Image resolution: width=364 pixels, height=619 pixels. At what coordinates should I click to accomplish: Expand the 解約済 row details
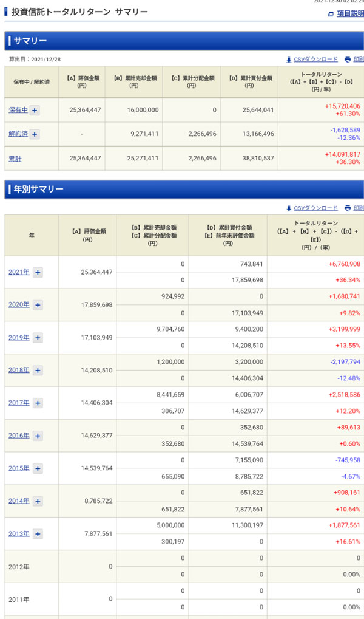(x=35, y=134)
